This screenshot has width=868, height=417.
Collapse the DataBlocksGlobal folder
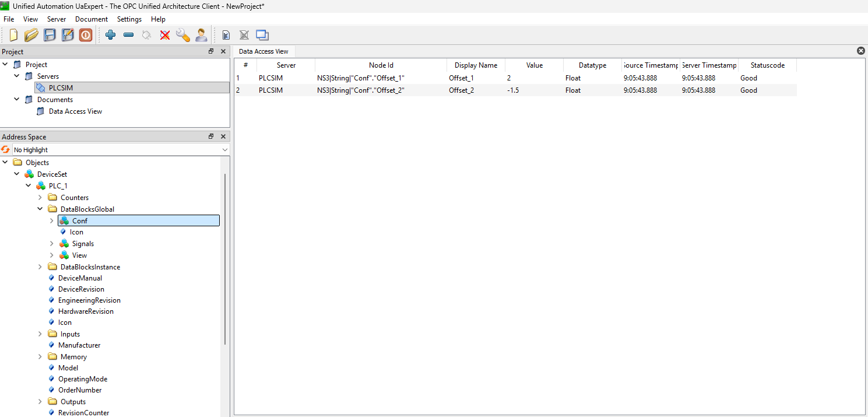click(x=40, y=209)
